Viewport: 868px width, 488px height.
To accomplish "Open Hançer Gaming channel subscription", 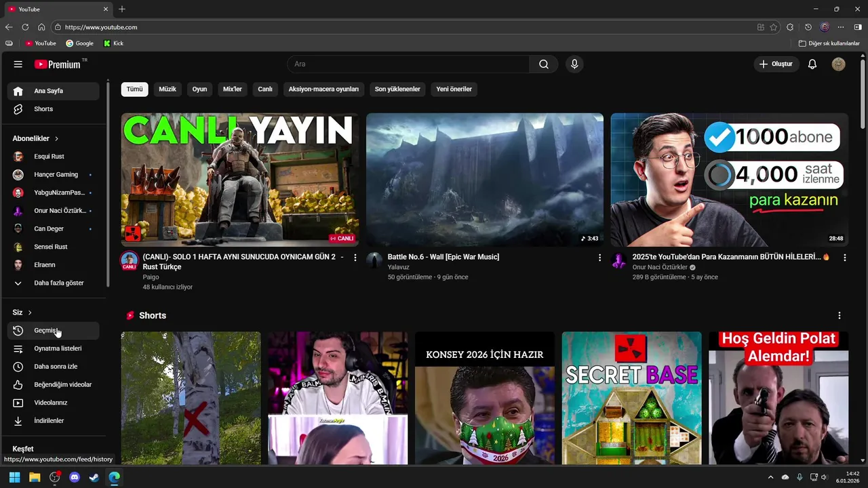I will coord(54,175).
